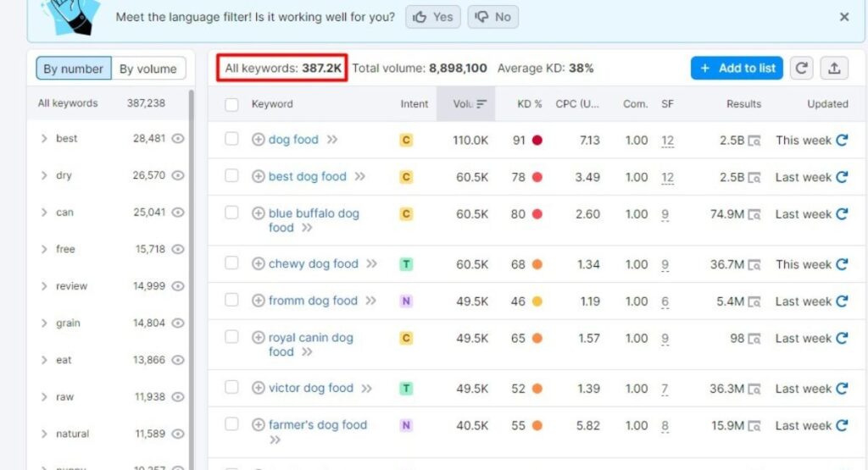Viewport: 868px width, 470px height.
Task: Click the 'Add to list' button
Action: pyautogui.click(x=737, y=68)
